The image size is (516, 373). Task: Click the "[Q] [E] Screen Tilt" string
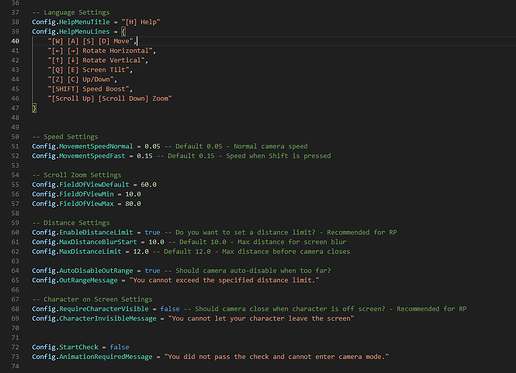point(88,70)
